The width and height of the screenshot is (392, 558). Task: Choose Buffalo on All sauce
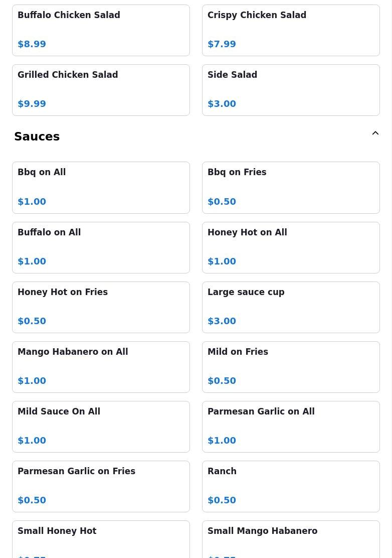click(101, 248)
